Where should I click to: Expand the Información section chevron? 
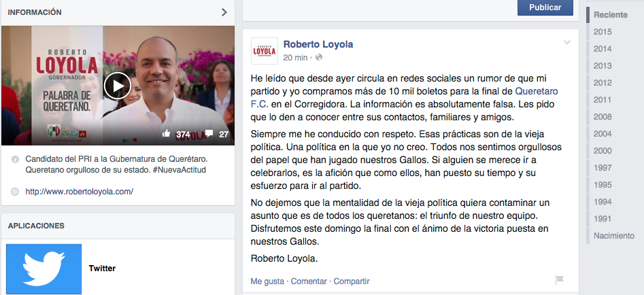(224, 12)
